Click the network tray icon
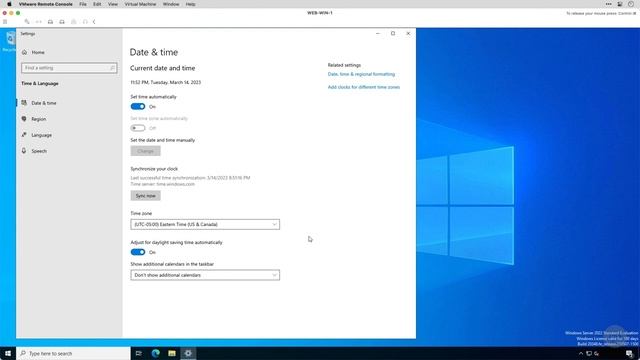 click(x=589, y=353)
